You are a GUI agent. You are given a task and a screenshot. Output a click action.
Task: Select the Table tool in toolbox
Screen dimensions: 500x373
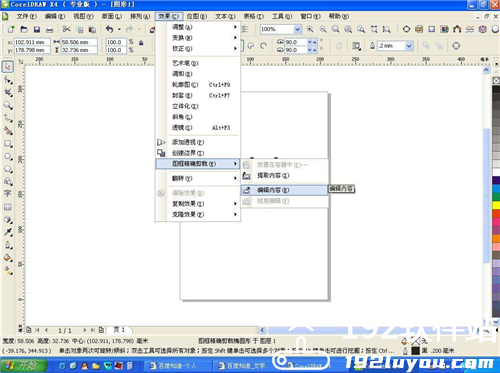click(x=7, y=207)
